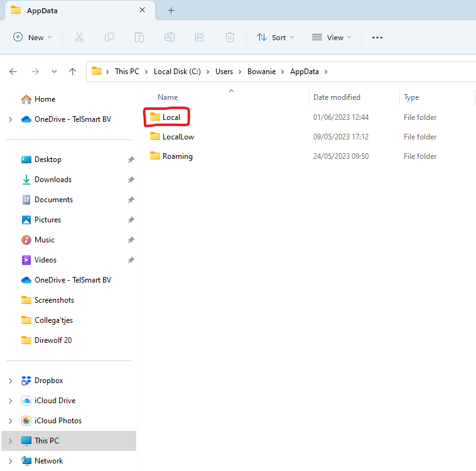
Task: Open recent locations chevron dropdown
Action: pyautogui.click(x=54, y=72)
